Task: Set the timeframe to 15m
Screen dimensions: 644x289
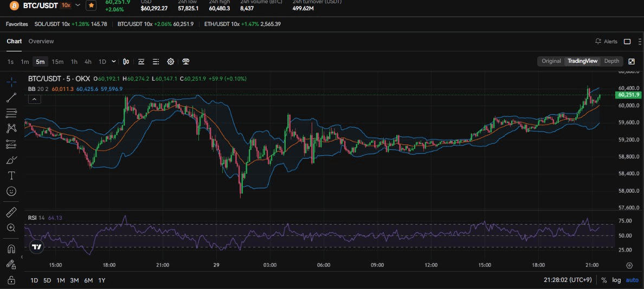Action: point(57,62)
